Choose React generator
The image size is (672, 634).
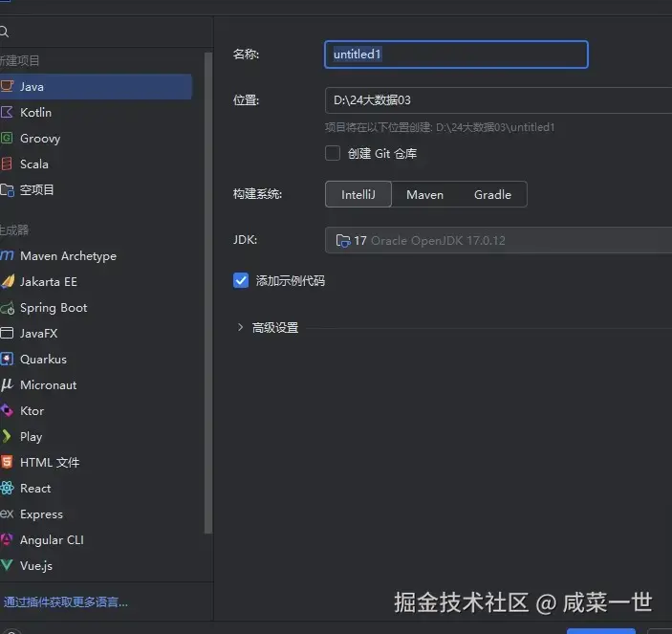pyautogui.click(x=96, y=488)
